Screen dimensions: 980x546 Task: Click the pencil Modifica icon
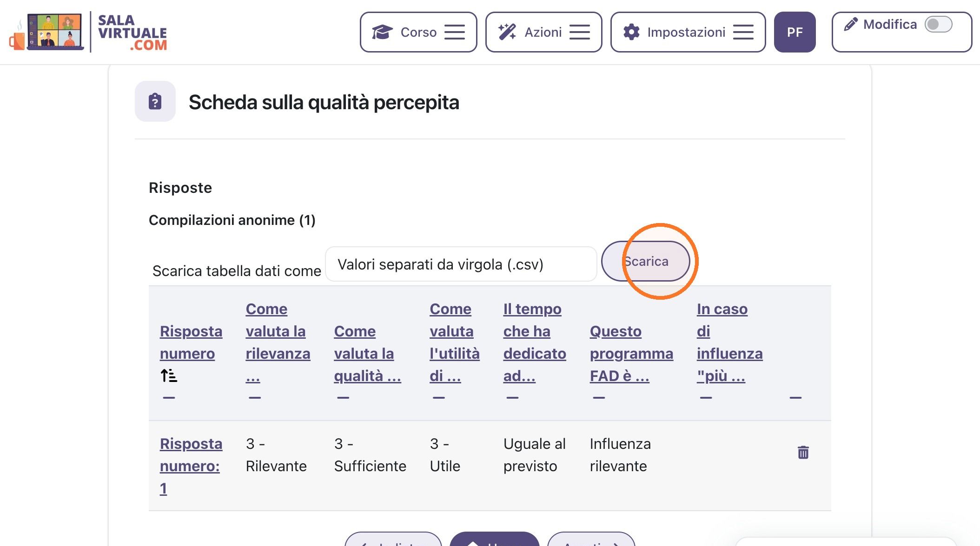click(x=851, y=24)
